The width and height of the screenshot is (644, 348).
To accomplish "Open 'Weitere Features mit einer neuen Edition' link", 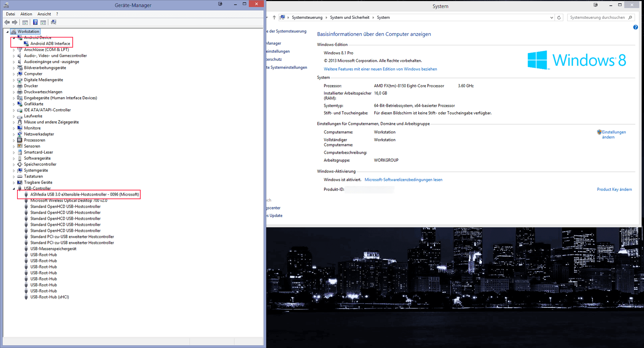I will pyautogui.click(x=380, y=69).
